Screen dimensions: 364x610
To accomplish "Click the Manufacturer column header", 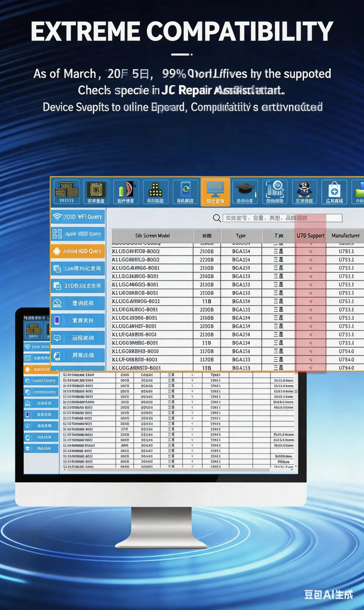I will tap(345, 235).
